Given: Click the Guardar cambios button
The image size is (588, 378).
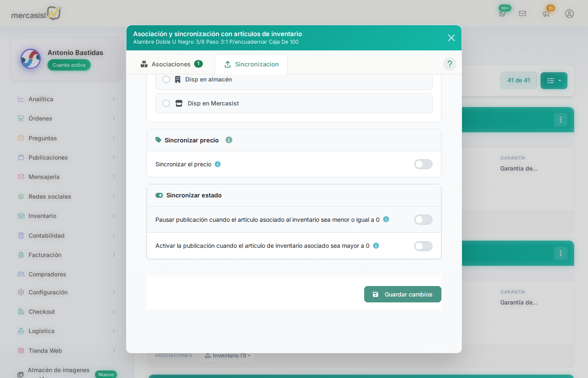Looking at the screenshot, I should pyautogui.click(x=402, y=294).
